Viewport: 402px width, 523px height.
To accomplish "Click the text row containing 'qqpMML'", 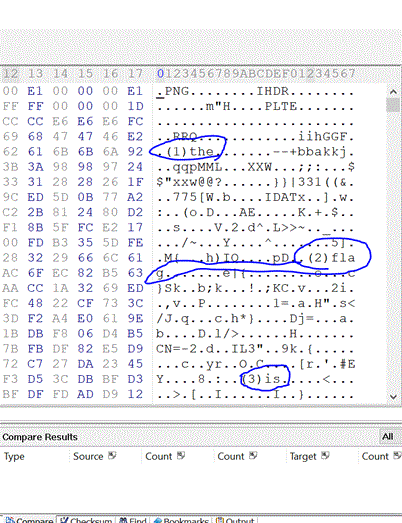I will (255, 167).
